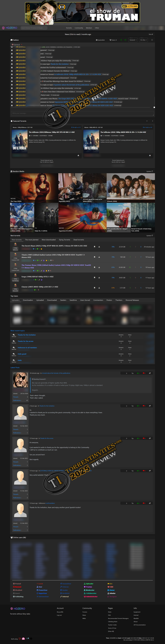Click the SystemBot icon in chatbox header
The width and height of the screenshot is (165, 644).
100,40
